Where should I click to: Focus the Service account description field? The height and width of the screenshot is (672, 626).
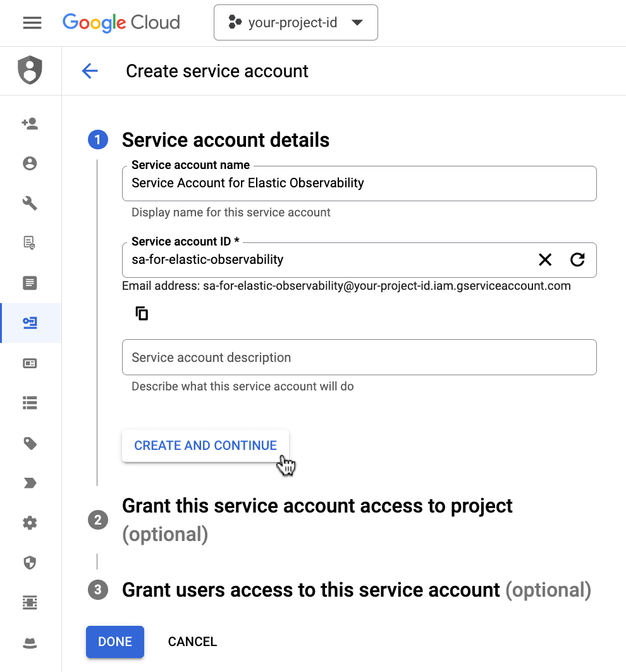pyautogui.click(x=359, y=358)
